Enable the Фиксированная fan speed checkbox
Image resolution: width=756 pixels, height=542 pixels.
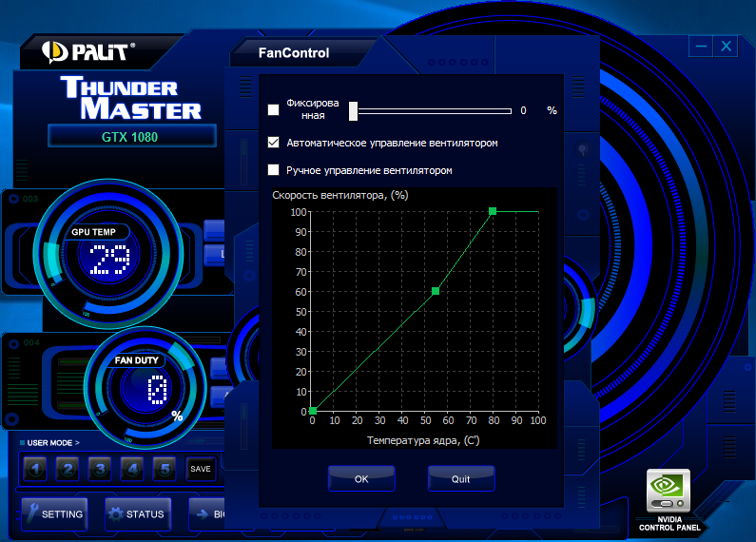(x=273, y=110)
